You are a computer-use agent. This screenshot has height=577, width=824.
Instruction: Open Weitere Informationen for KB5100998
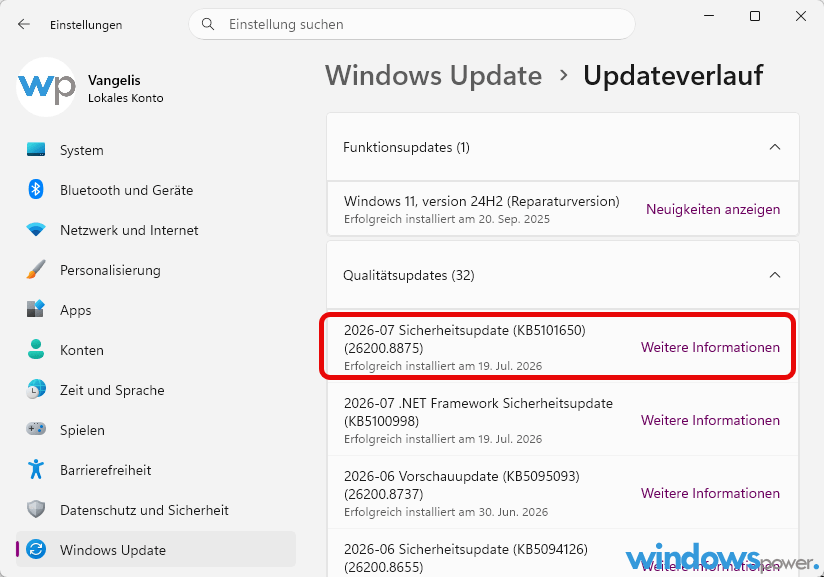[x=710, y=420]
